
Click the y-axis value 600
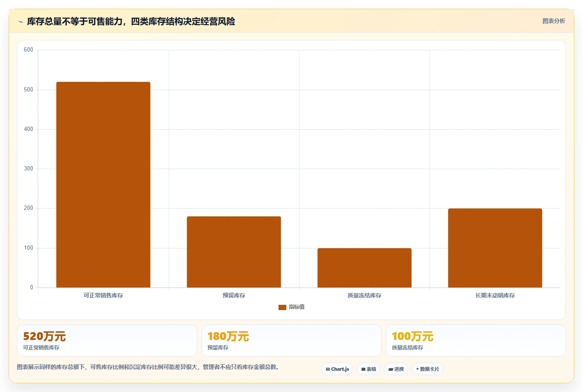[29, 50]
